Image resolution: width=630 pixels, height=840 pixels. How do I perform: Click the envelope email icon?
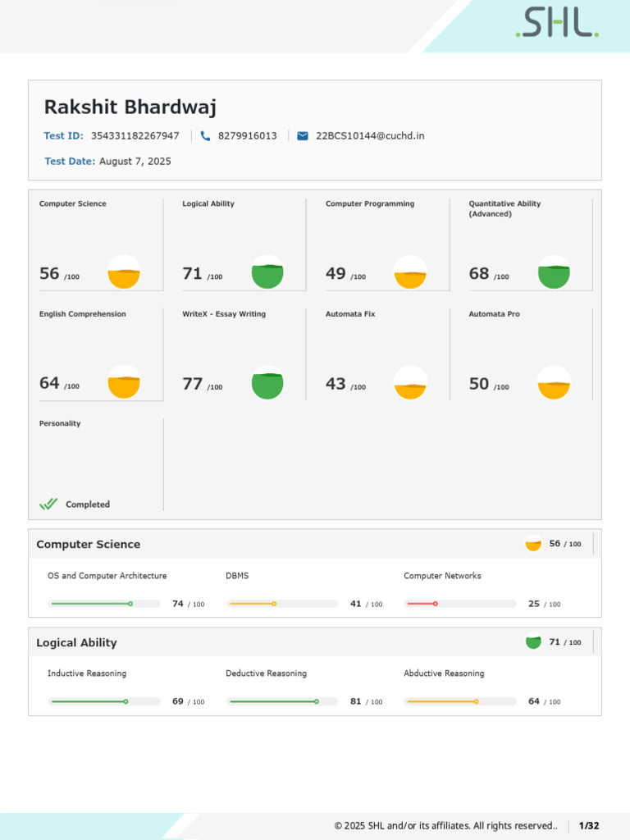[x=303, y=136]
